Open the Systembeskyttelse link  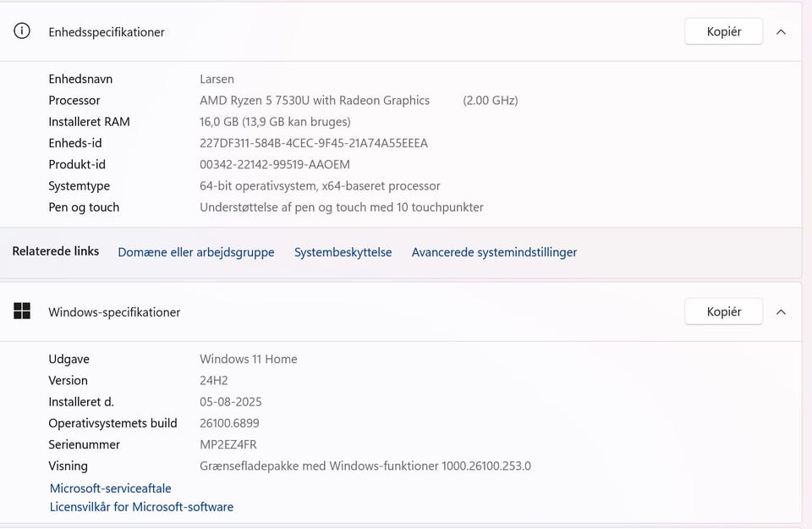pyautogui.click(x=343, y=252)
